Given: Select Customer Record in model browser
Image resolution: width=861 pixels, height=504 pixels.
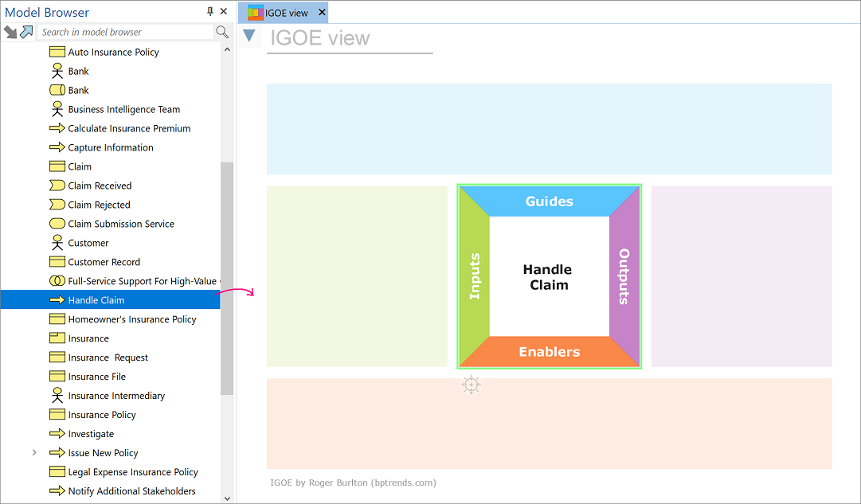Looking at the screenshot, I should pyautogui.click(x=104, y=262).
